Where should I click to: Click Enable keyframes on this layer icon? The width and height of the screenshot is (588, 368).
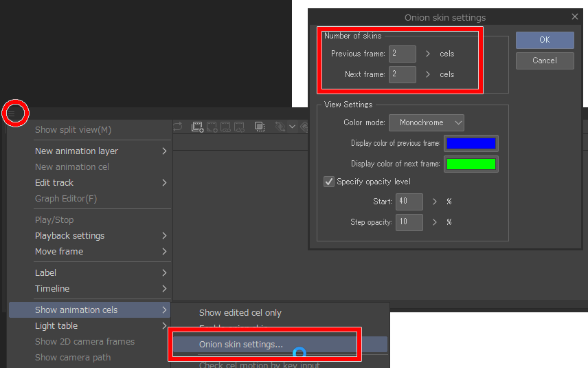(280, 127)
